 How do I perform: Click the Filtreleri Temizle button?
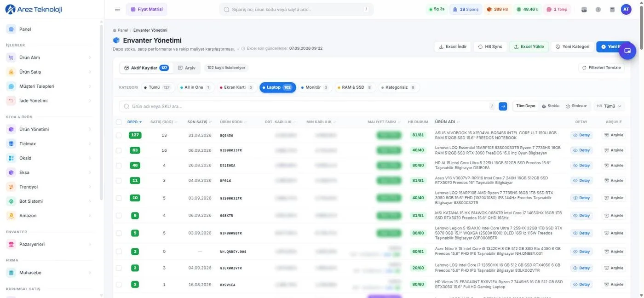point(601,68)
